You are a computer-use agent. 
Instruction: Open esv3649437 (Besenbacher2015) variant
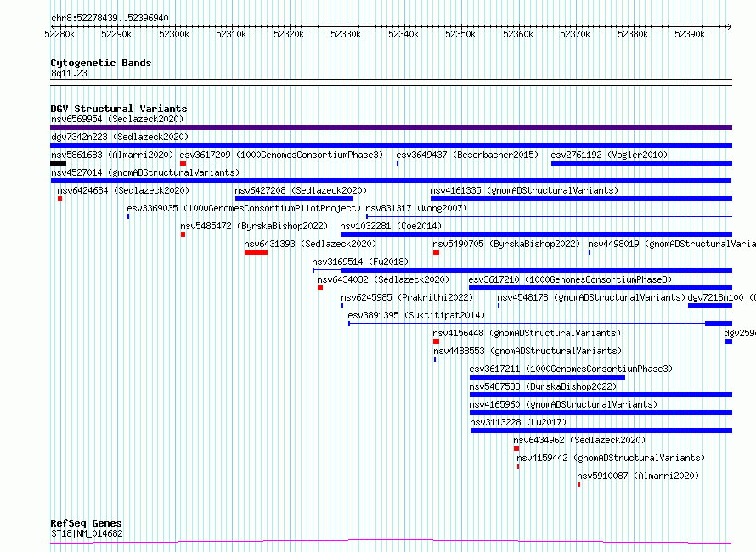[x=467, y=155]
